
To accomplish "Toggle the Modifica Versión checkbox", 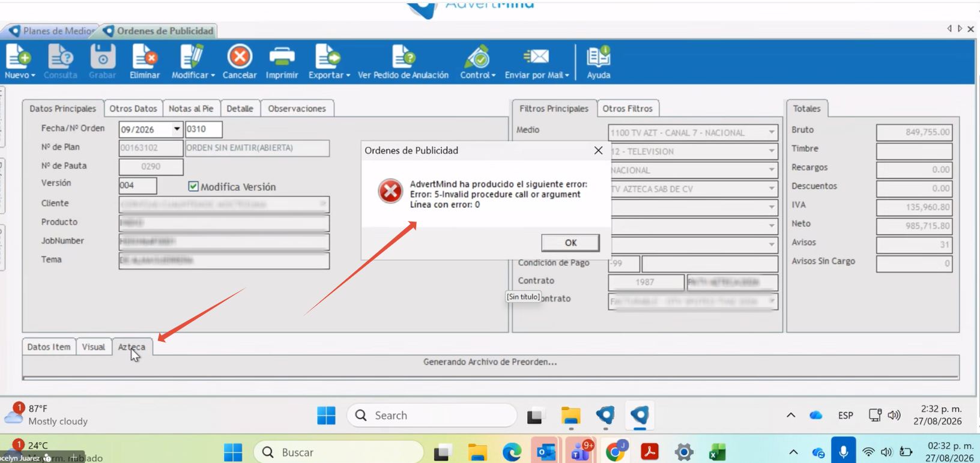I will (x=193, y=187).
